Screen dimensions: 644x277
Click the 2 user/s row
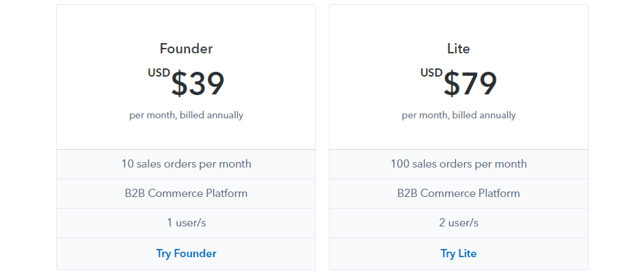pos(458,223)
